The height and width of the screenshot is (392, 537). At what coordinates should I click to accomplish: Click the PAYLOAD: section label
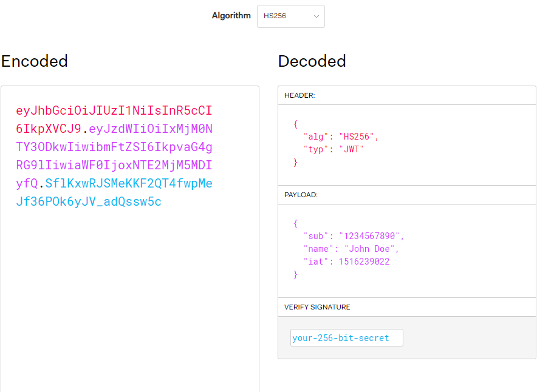[x=301, y=195]
